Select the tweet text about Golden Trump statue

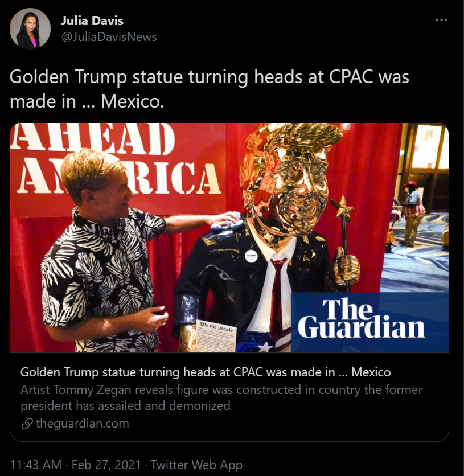click(x=210, y=89)
